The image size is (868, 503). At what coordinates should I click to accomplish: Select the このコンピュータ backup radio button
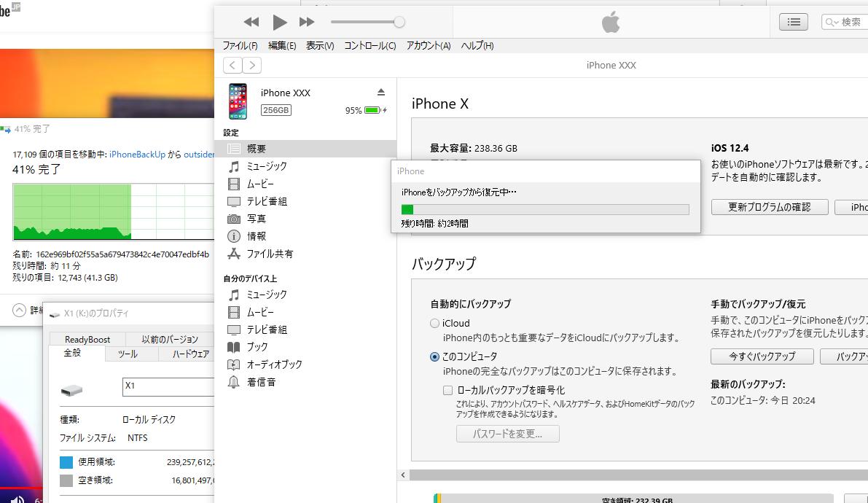click(434, 356)
